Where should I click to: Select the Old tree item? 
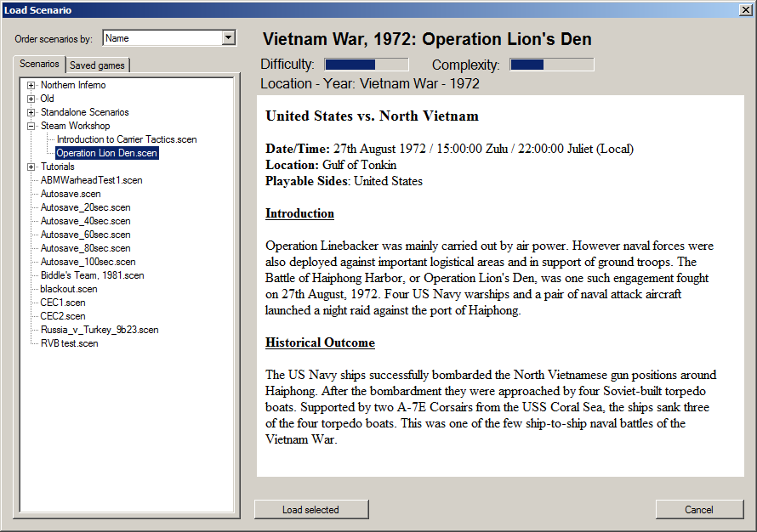point(47,99)
